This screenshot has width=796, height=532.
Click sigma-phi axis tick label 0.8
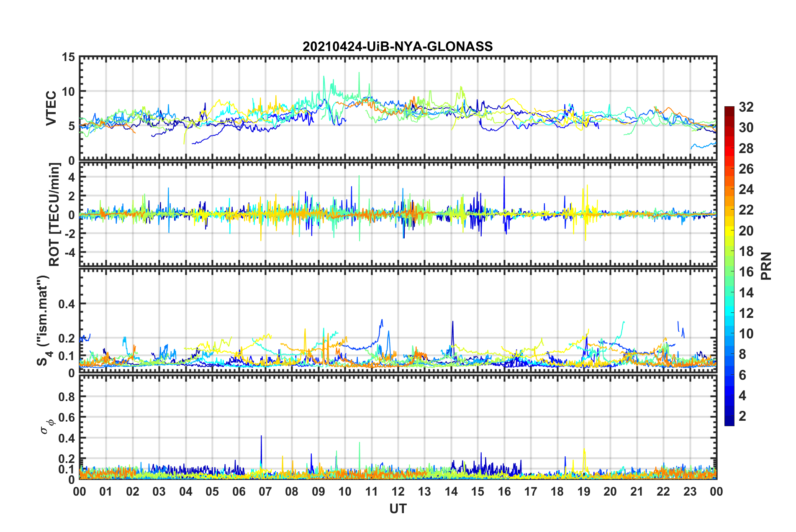click(x=67, y=396)
